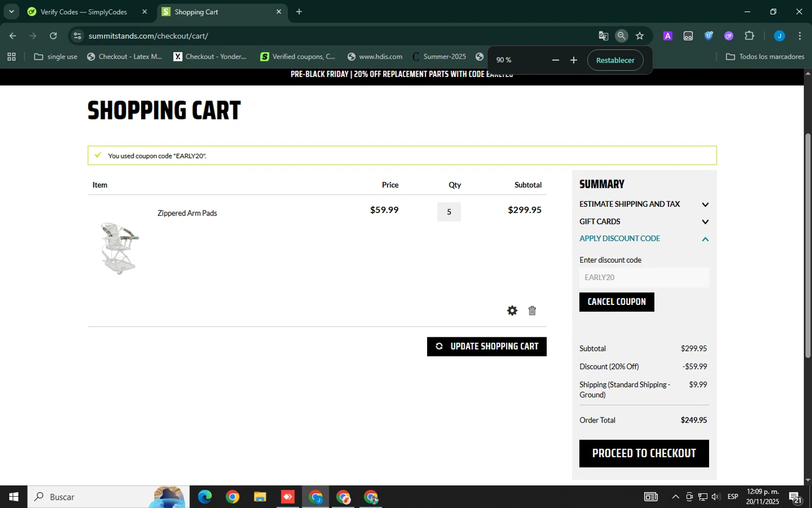
Task: Click the zoom magnifier icon in address bar
Action: (x=621, y=36)
